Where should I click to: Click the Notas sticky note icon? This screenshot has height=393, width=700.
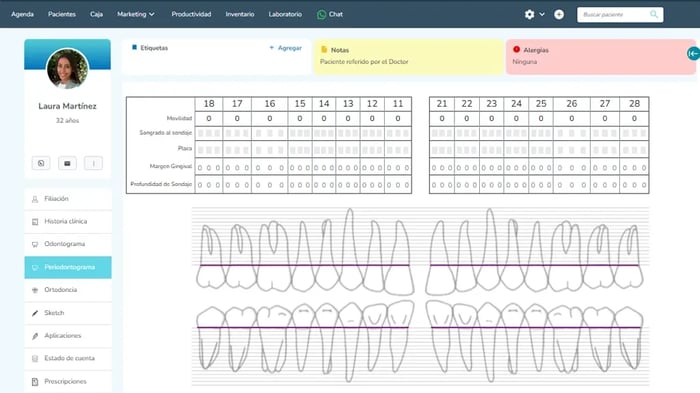pos(324,50)
